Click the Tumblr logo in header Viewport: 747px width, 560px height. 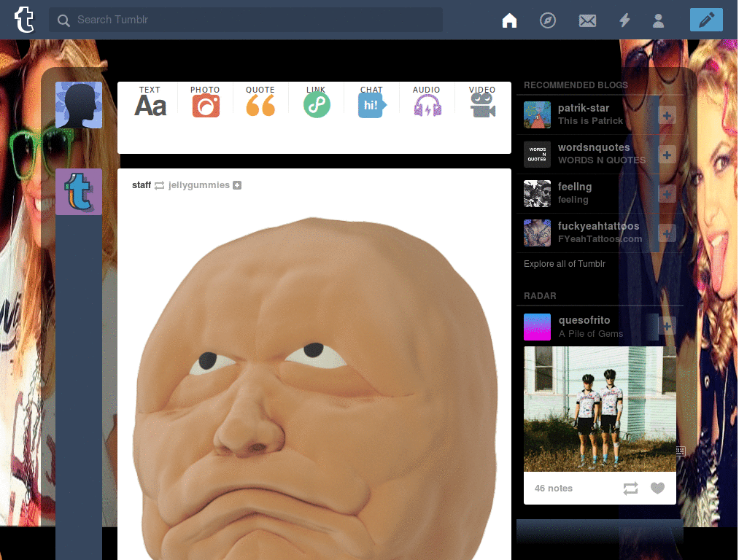(24, 20)
